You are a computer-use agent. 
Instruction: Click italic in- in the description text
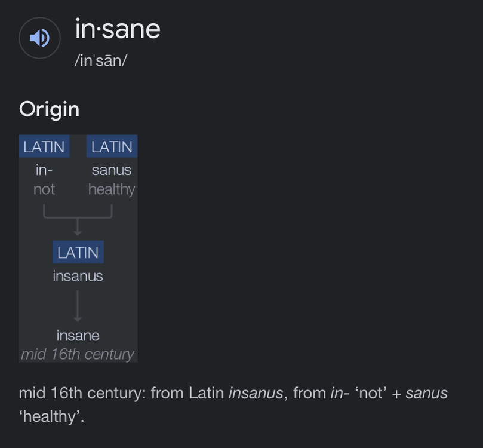coord(340,393)
